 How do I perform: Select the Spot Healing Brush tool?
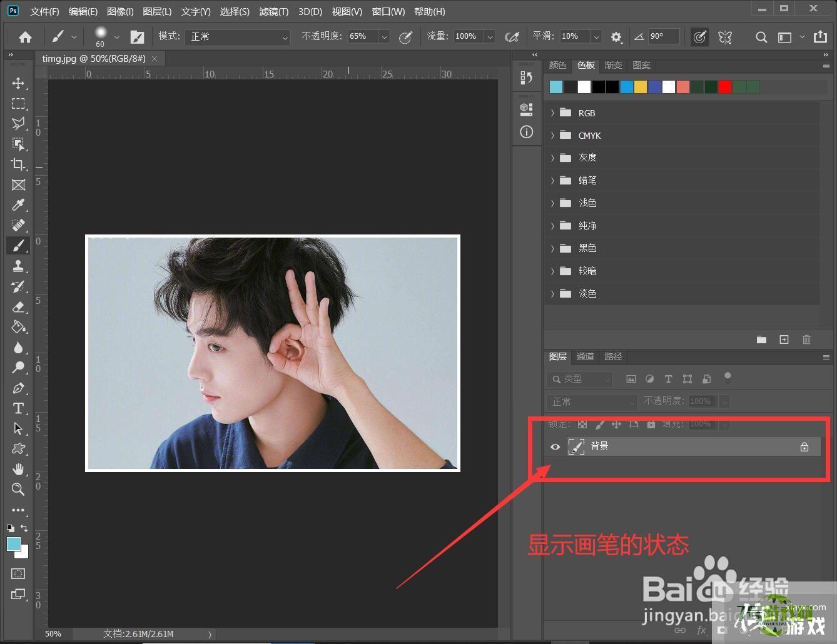tap(18, 225)
